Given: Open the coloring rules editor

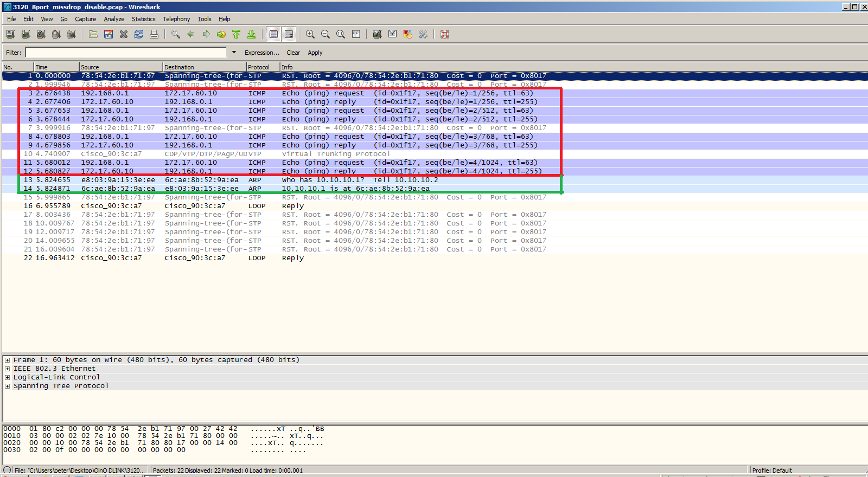Looking at the screenshot, I should pyautogui.click(x=408, y=34).
